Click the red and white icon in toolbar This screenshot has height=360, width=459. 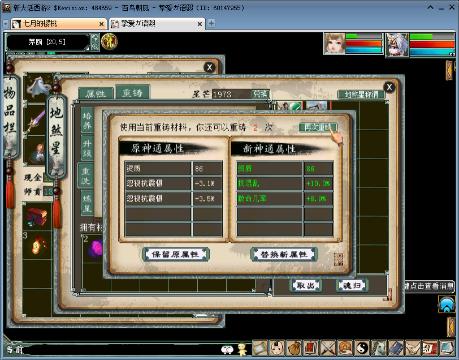430,348
